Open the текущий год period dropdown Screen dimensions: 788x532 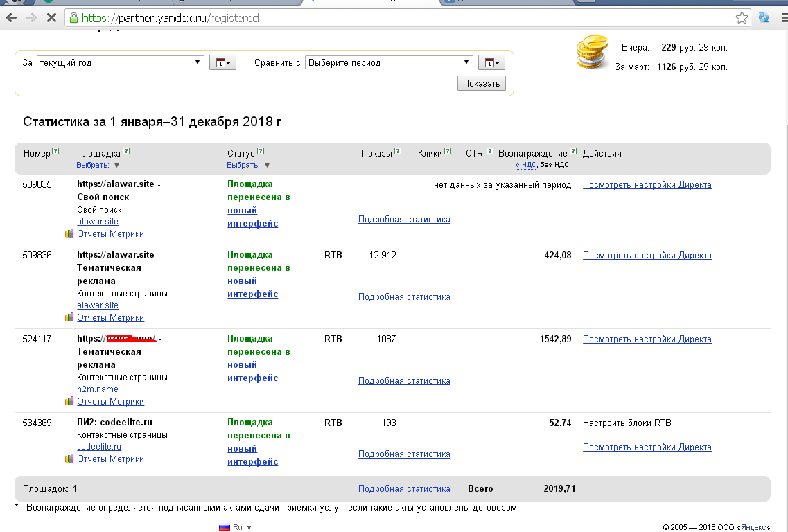[120, 63]
